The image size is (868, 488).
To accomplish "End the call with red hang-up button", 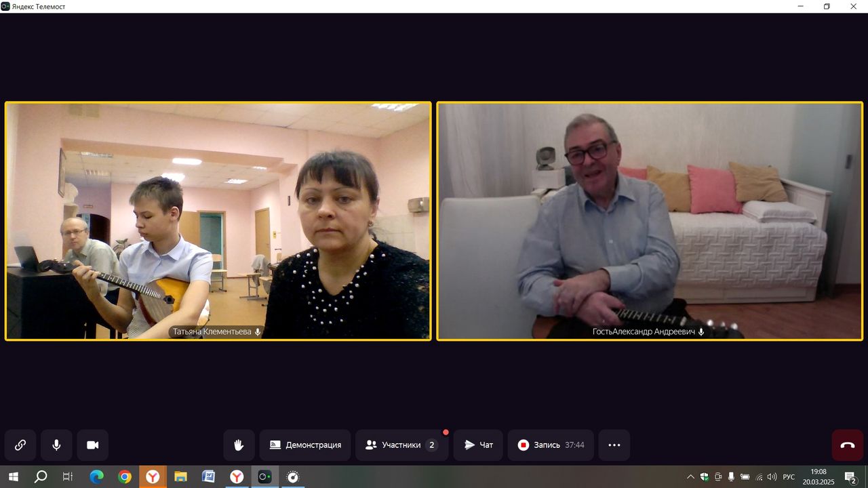I will coord(848,445).
